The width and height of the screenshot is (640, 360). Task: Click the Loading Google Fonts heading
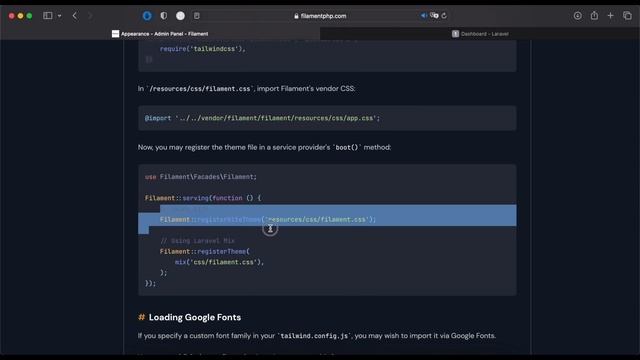[195, 317]
